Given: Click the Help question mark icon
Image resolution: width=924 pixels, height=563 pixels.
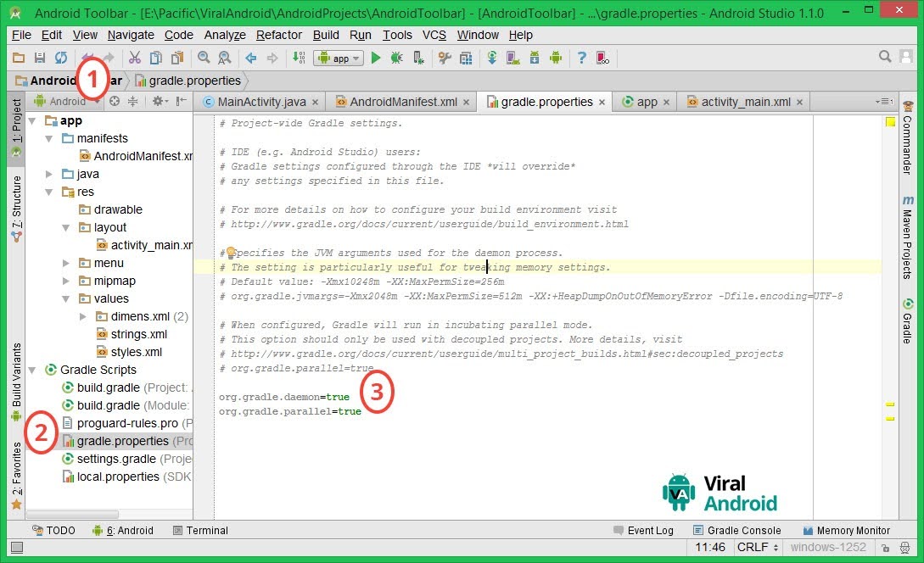Looking at the screenshot, I should (582, 58).
